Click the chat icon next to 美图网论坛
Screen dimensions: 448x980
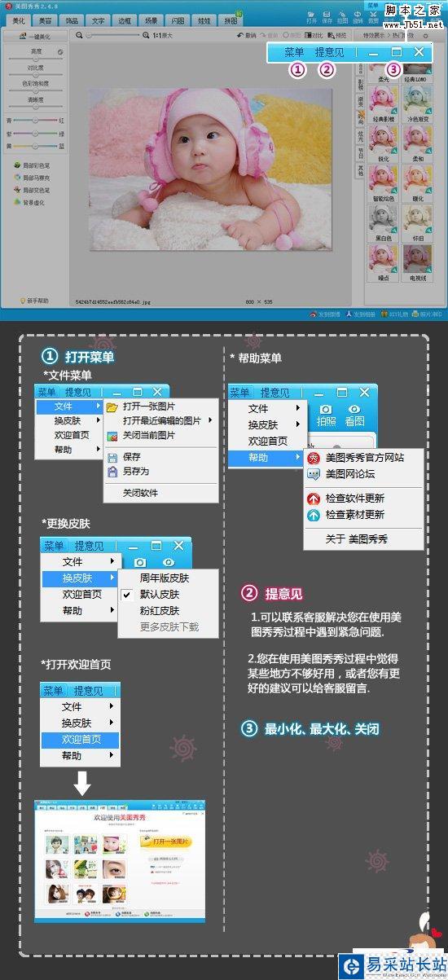coord(314,473)
